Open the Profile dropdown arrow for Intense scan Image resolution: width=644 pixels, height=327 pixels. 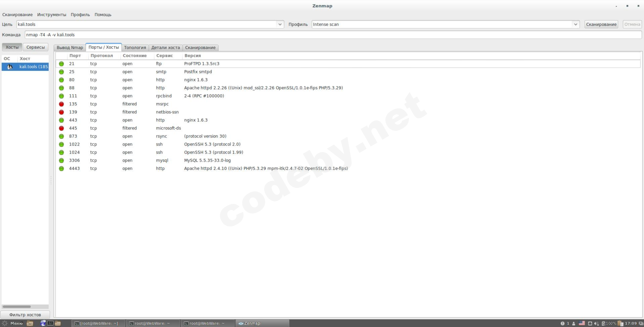(x=576, y=24)
